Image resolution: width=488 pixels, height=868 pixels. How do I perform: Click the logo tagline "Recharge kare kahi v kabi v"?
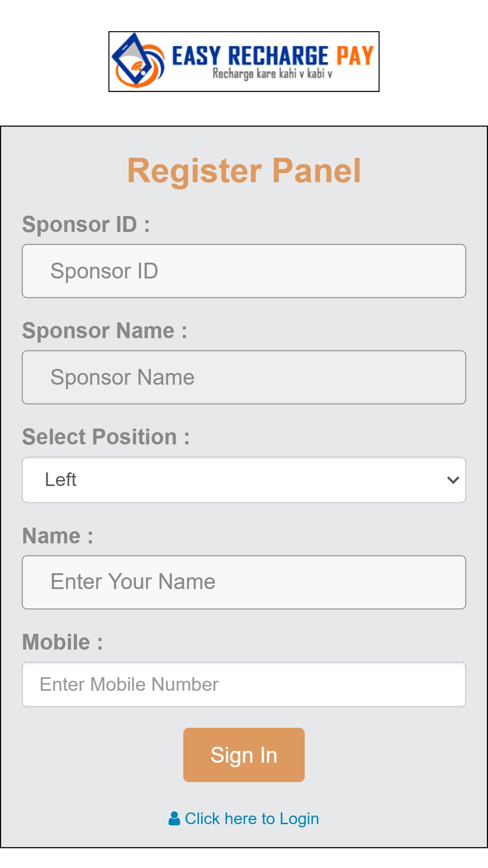point(272,74)
